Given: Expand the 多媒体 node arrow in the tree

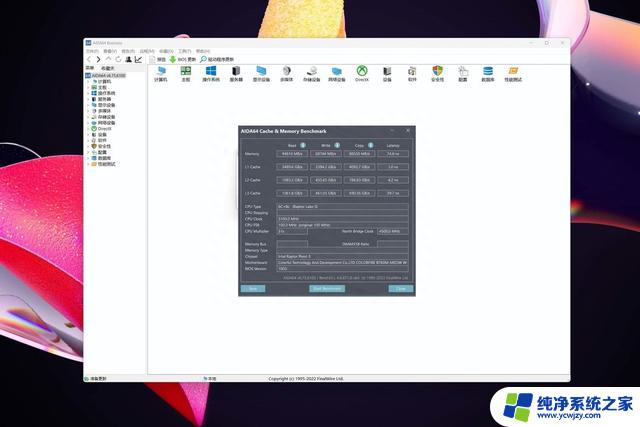Looking at the screenshot, I should tap(88, 111).
